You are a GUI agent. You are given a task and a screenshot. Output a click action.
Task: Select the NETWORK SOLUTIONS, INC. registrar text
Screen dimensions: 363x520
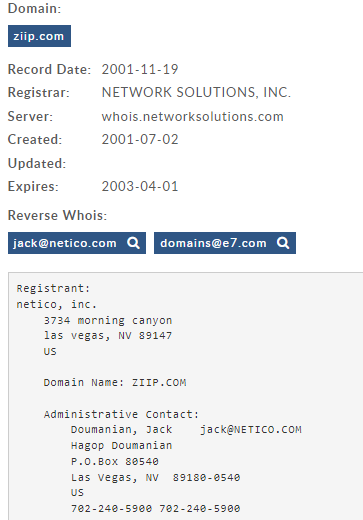coord(196,92)
